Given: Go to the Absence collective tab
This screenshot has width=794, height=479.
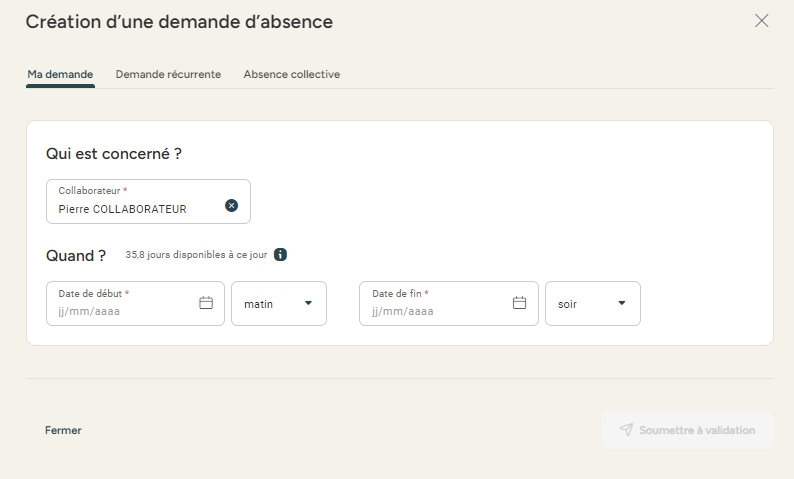Looking at the screenshot, I should pyautogui.click(x=291, y=74).
